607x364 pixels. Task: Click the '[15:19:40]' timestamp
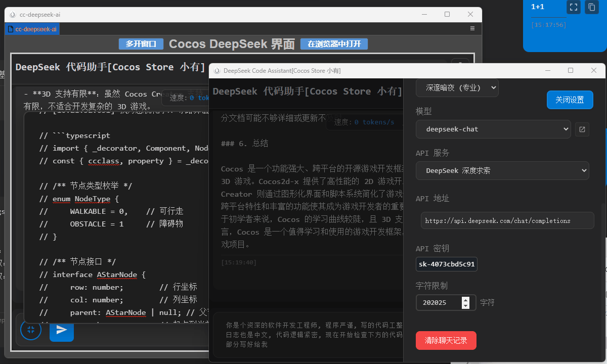(x=239, y=263)
